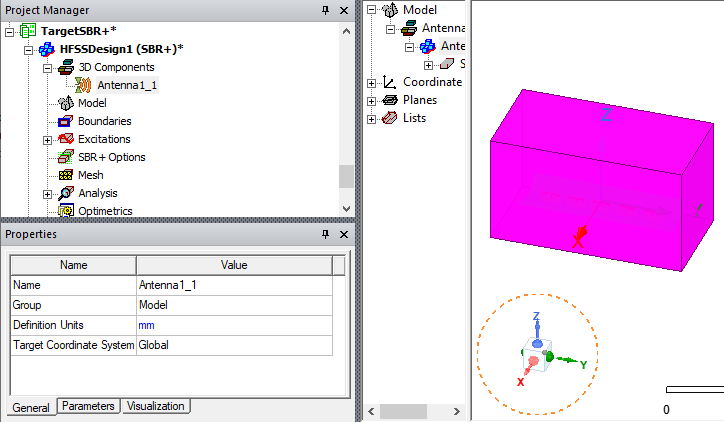Click the SBR+ Options tree icon
This screenshot has height=422, width=724.
pyautogui.click(x=66, y=157)
